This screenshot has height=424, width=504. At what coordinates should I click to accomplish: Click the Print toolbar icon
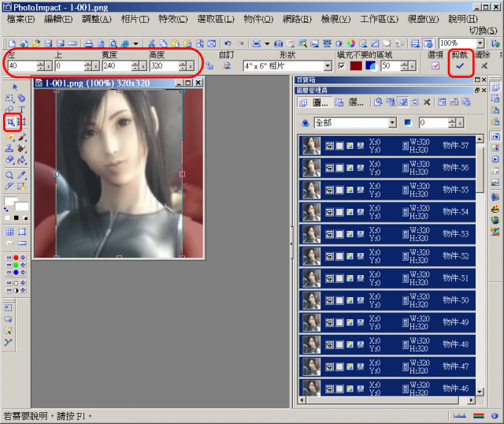point(89,43)
